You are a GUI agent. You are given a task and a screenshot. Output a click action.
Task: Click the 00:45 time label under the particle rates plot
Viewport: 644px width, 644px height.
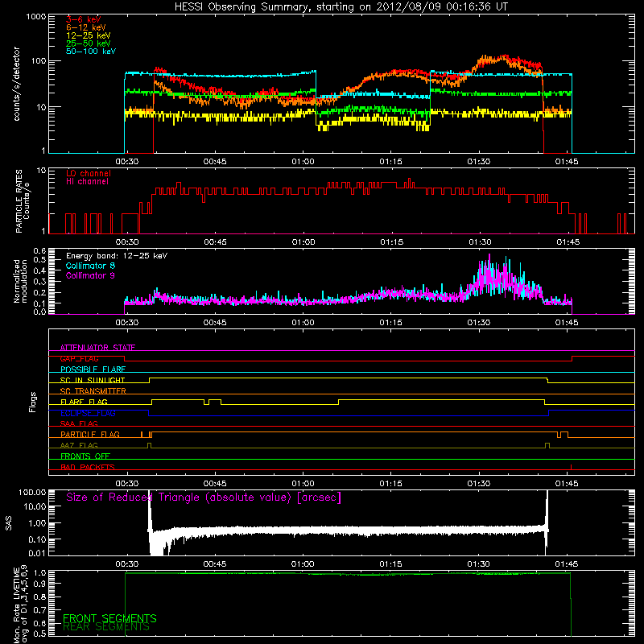click(x=215, y=242)
